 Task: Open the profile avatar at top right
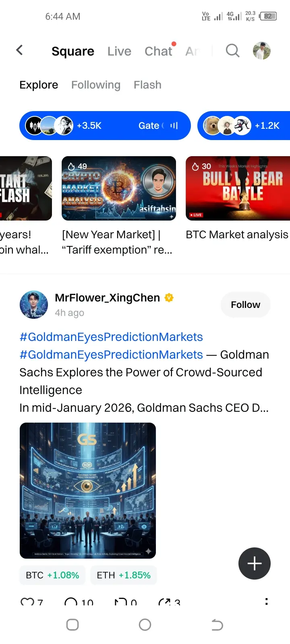261,51
